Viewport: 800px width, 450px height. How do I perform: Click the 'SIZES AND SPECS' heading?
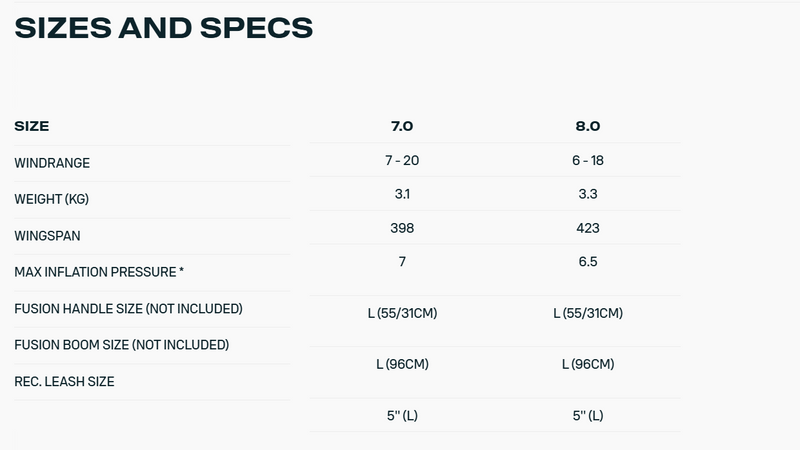coord(163,27)
